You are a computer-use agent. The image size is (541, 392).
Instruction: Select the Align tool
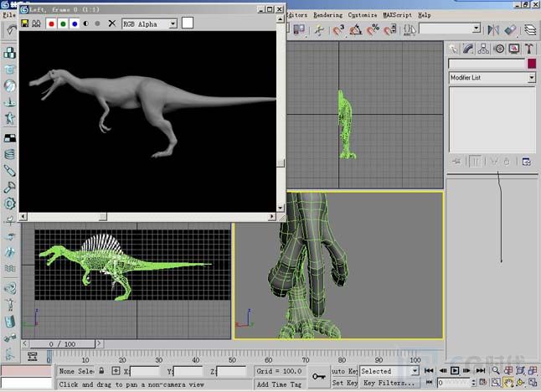[510, 30]
